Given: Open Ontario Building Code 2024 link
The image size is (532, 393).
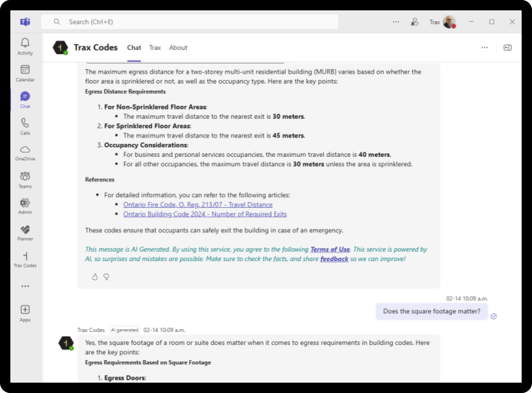Looking at the screenshot, I should 205,214.
